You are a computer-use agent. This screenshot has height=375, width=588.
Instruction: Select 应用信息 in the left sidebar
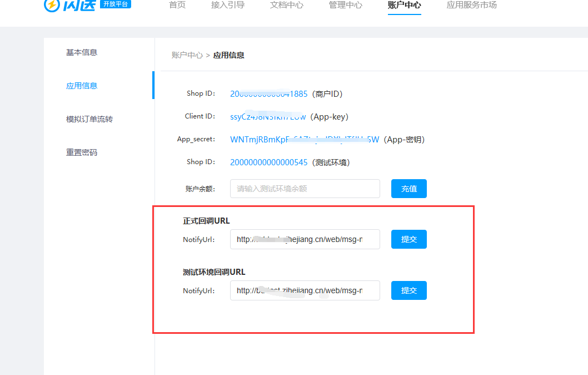[x=82, y=86]
